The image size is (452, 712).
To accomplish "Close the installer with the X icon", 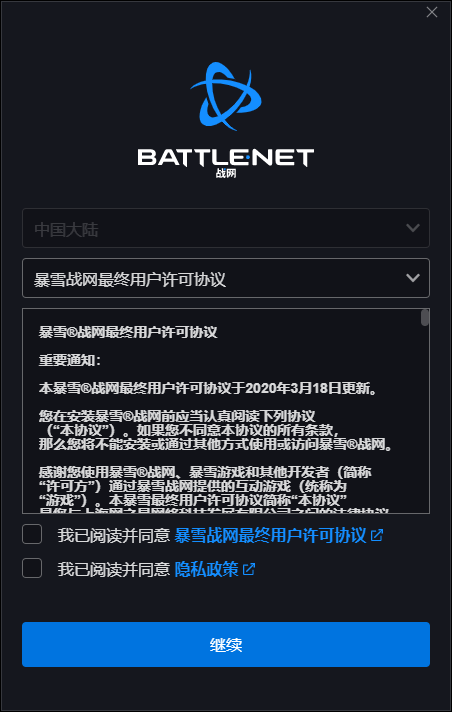I will [x=432, y=12].
